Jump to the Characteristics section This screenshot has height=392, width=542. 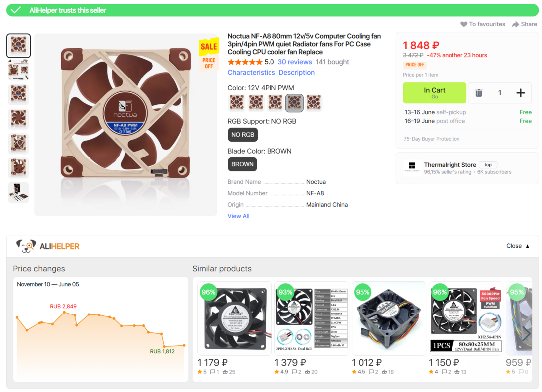[x=251, y=73]
